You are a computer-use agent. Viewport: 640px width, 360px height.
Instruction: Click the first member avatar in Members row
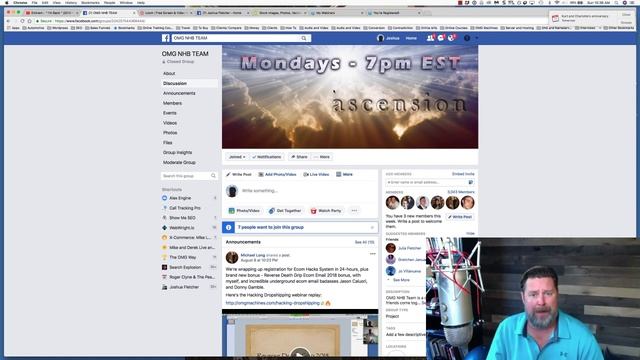tap(392, 202)
